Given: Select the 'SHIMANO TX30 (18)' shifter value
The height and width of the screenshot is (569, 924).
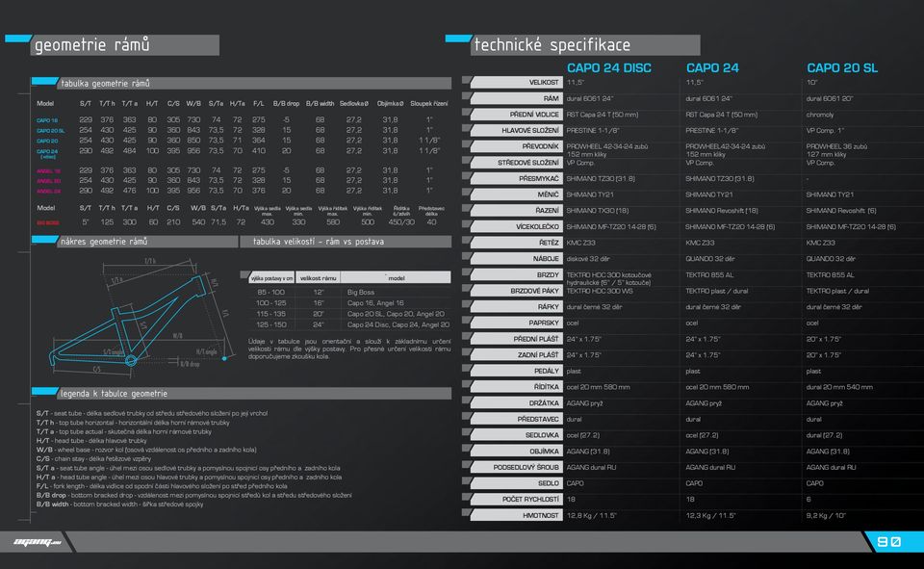Looking at the screenshot, I should coord(598,211).
